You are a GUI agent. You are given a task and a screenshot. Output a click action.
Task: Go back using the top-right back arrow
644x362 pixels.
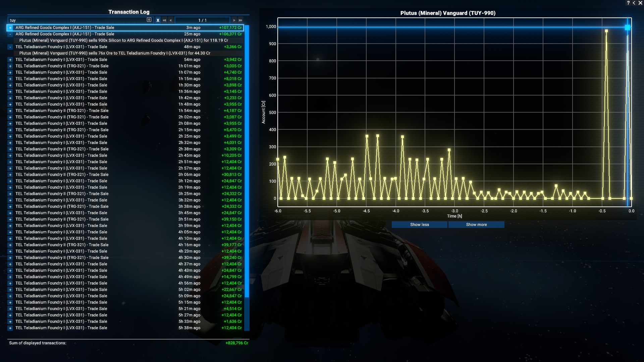[x=634, y=3]
